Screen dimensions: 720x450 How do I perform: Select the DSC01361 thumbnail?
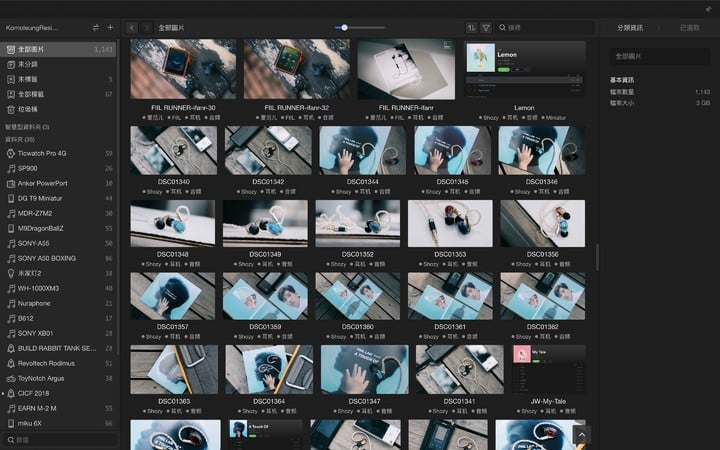[x=450, y=296]
